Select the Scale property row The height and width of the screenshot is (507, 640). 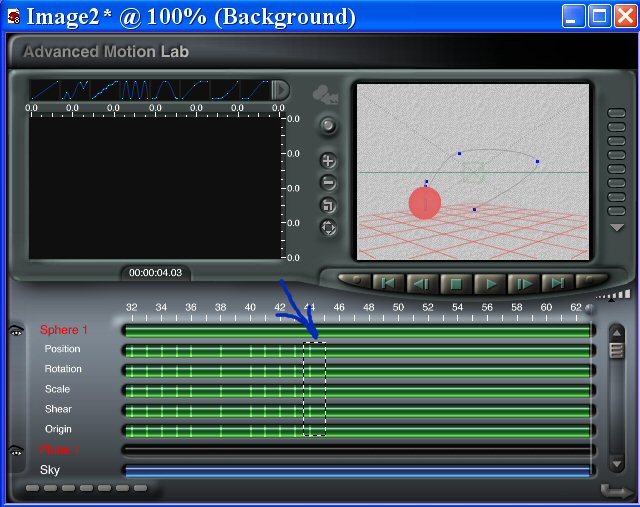(x=58, y=389)
